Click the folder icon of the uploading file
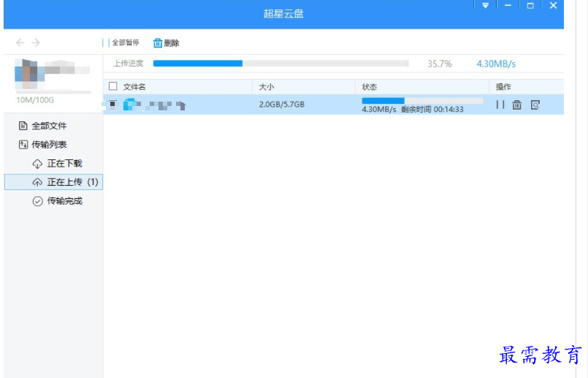Image resolution: width=588 pixels, height=378 pixels. [130, 104]
